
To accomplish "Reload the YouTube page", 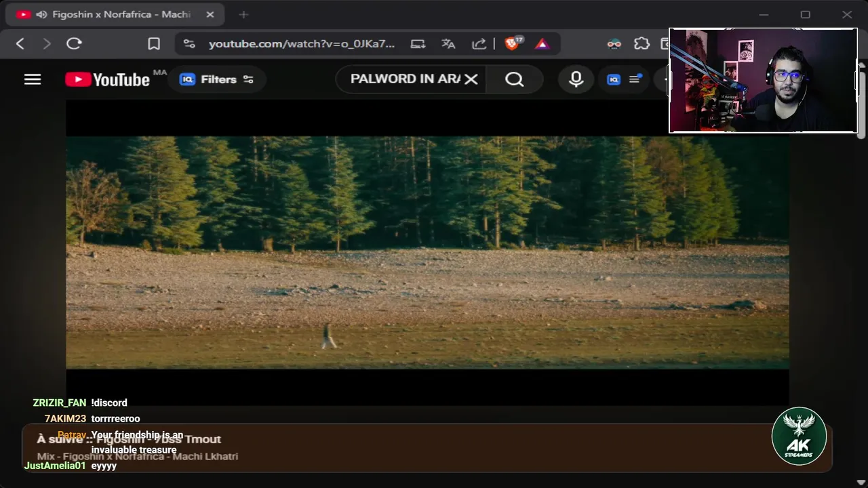I will [74, 44].
